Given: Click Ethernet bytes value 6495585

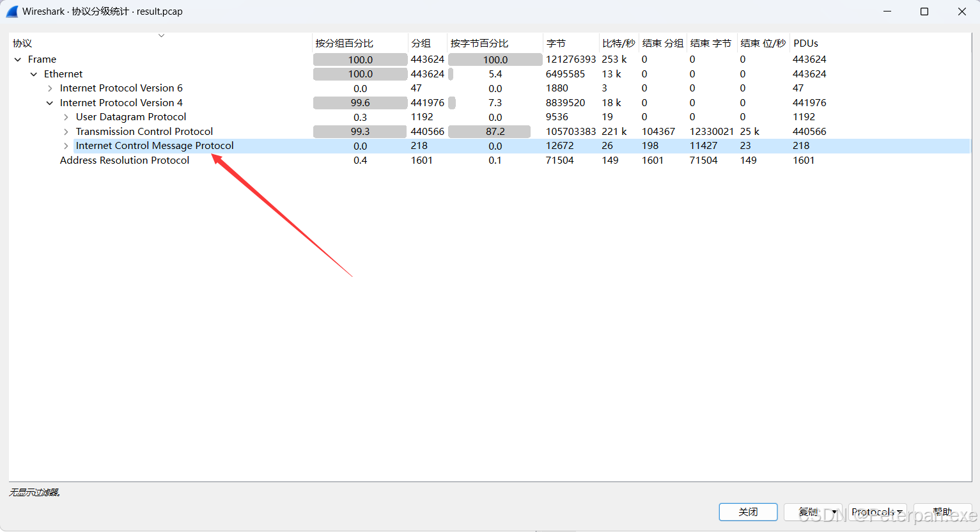Looking at the screenshot, I should (x=566, y=74).
